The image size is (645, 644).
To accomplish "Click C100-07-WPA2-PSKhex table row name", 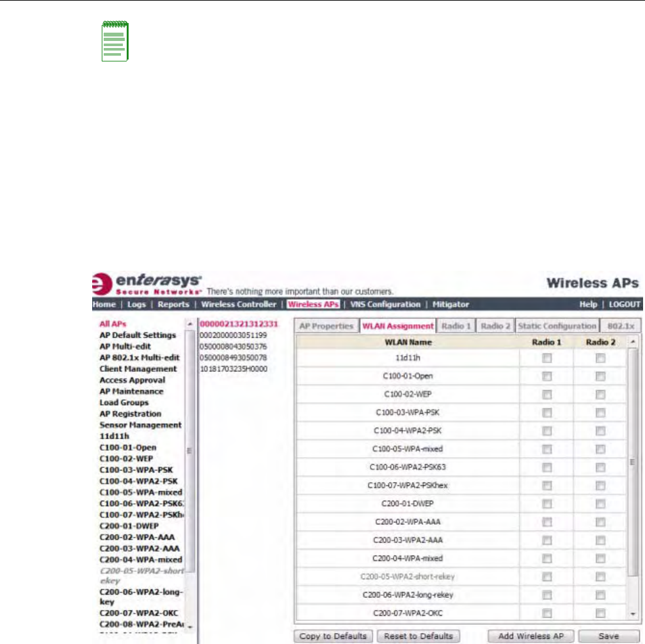I will 408,485.
